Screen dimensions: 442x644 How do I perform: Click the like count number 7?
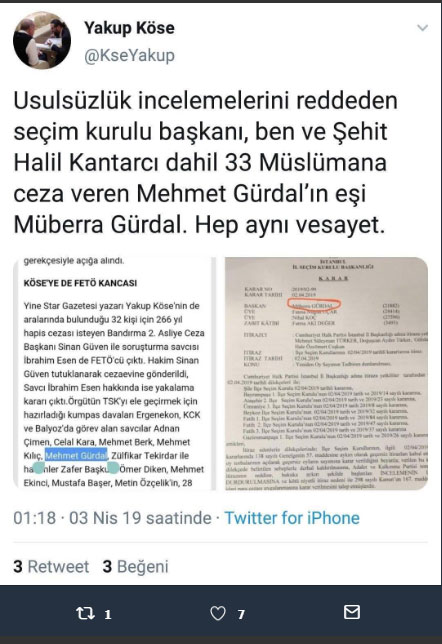(241, 614)
